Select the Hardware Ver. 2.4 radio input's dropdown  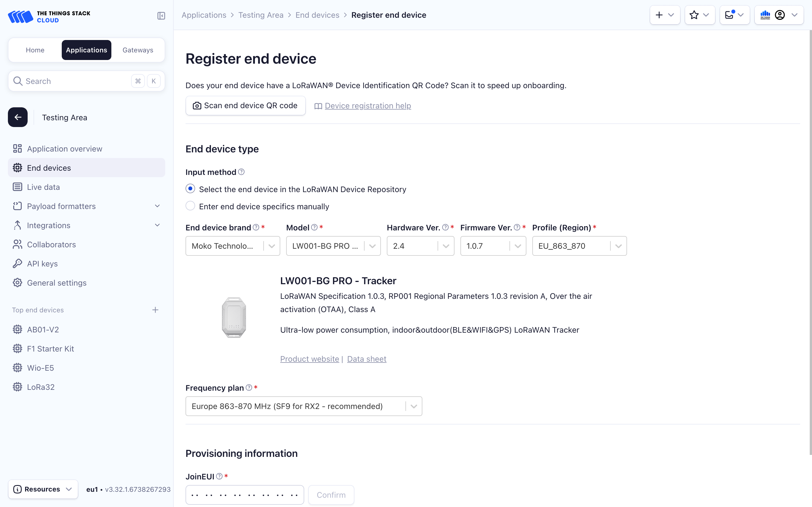click(445, 246)
